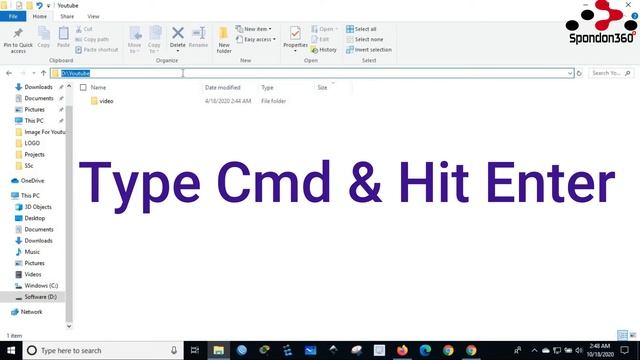Open 3D Objects in sidebar
Viewport: 640px width, 360px height.
click(x=38, y=207)
